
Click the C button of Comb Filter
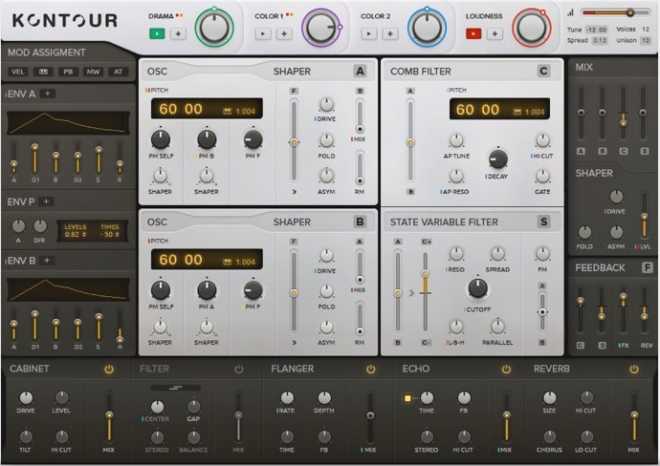543,71
